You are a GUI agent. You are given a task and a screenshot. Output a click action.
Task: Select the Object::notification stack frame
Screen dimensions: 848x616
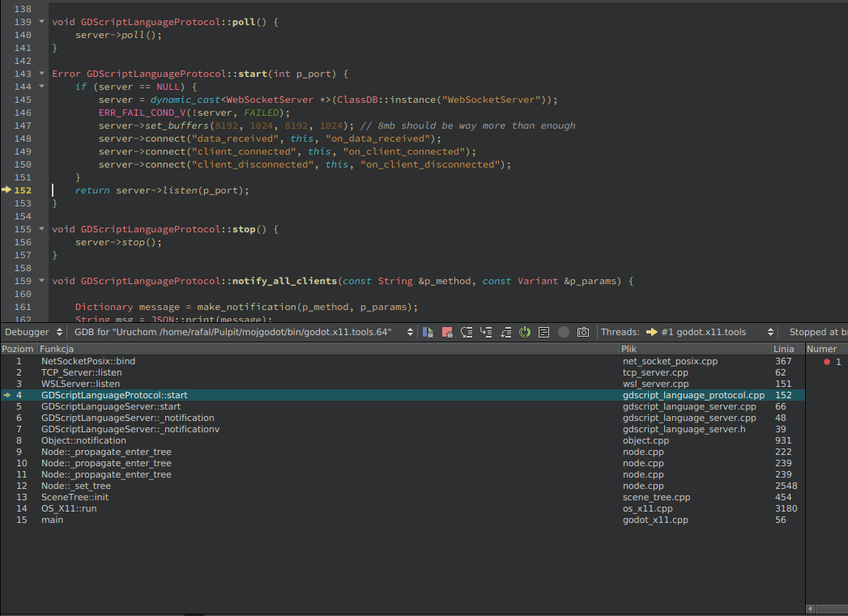tap(403, 440)
